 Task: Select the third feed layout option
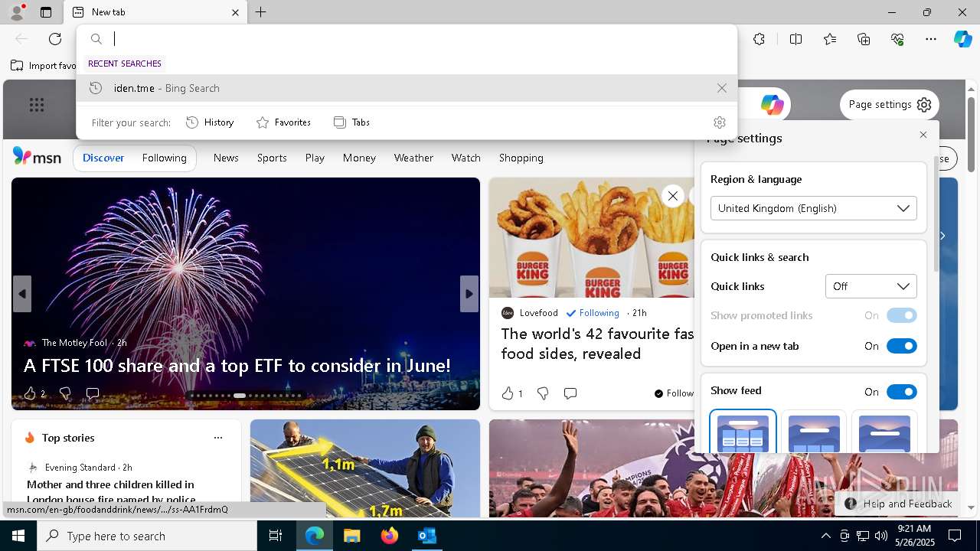(884, 432)
